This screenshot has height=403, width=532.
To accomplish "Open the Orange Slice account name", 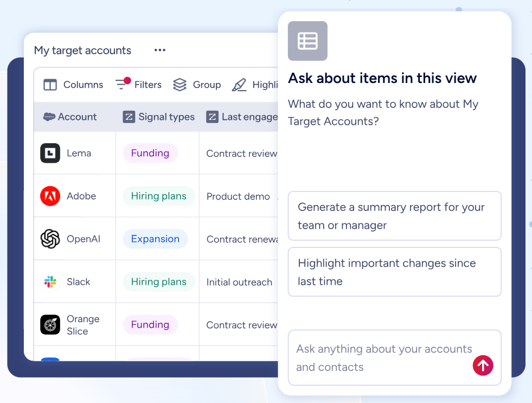I will click(x=83, y=325).
